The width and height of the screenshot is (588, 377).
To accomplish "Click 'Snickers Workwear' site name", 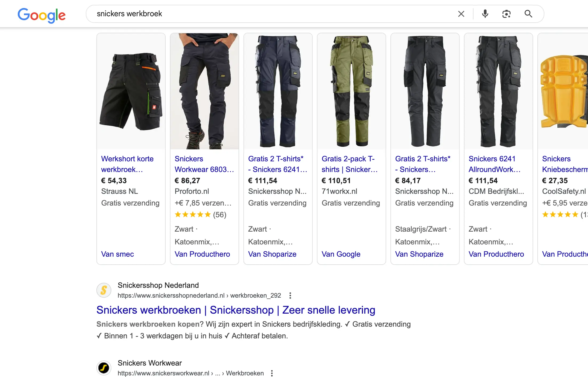I will coord(150,363).
